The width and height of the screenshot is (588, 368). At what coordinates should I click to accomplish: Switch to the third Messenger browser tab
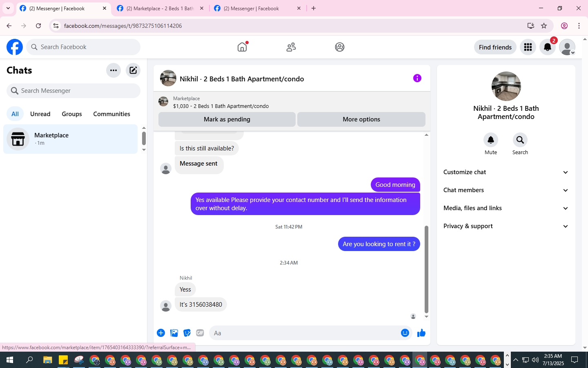(x=257, y=8)
